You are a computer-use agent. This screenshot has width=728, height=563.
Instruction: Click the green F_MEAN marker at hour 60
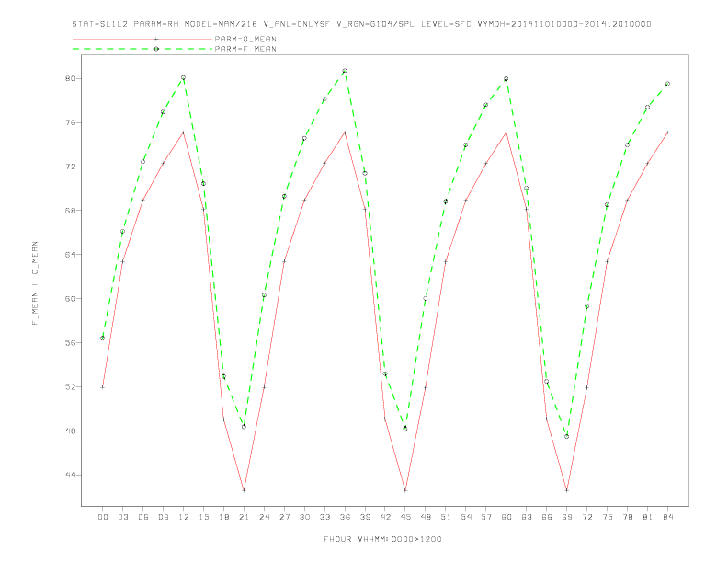coord(506,79)
